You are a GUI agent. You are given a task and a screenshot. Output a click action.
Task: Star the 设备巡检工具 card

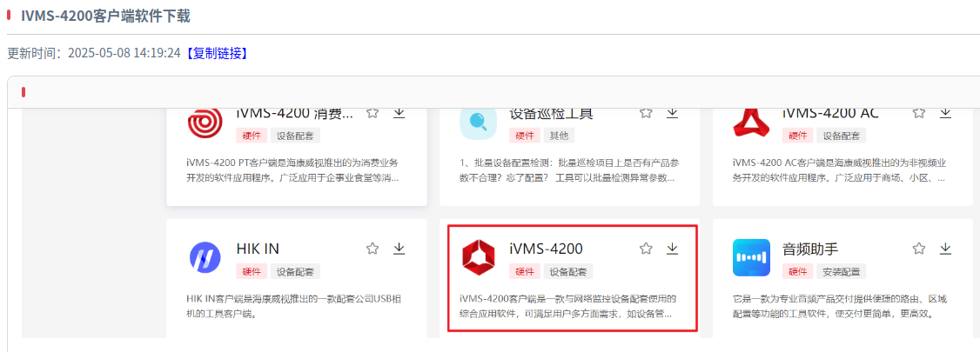[646, 113]
